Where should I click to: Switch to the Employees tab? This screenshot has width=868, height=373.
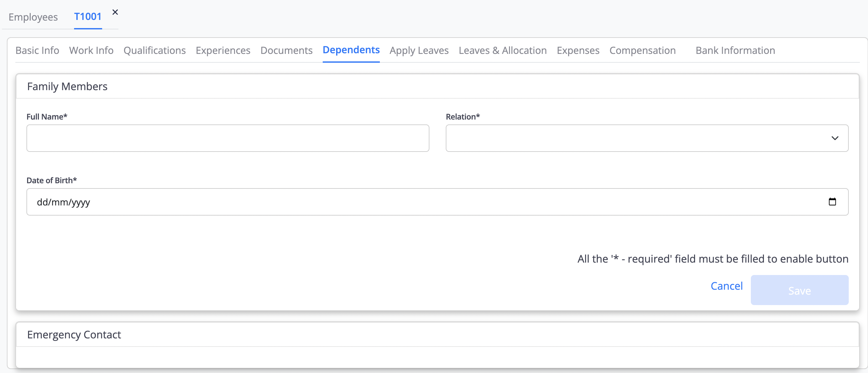pyautogui.click(x=33, y=17)
